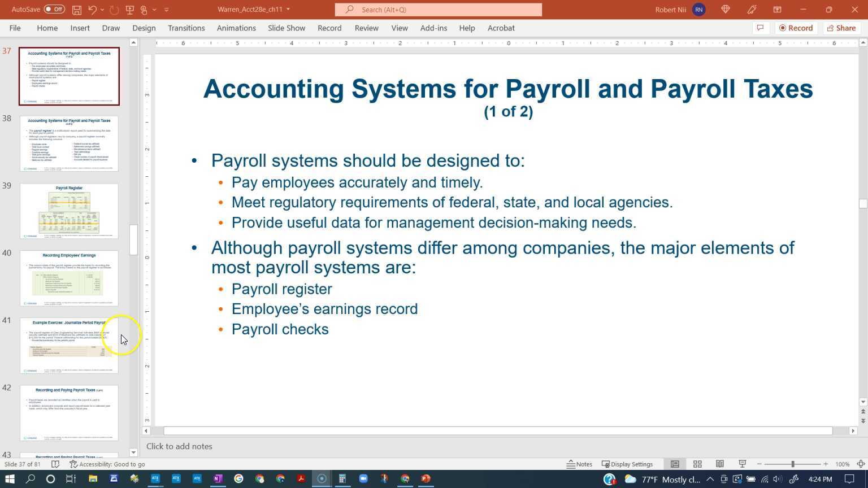
Task: Expand Customize Quick Access Toolbar menu
Action: [x=166, y=10]
